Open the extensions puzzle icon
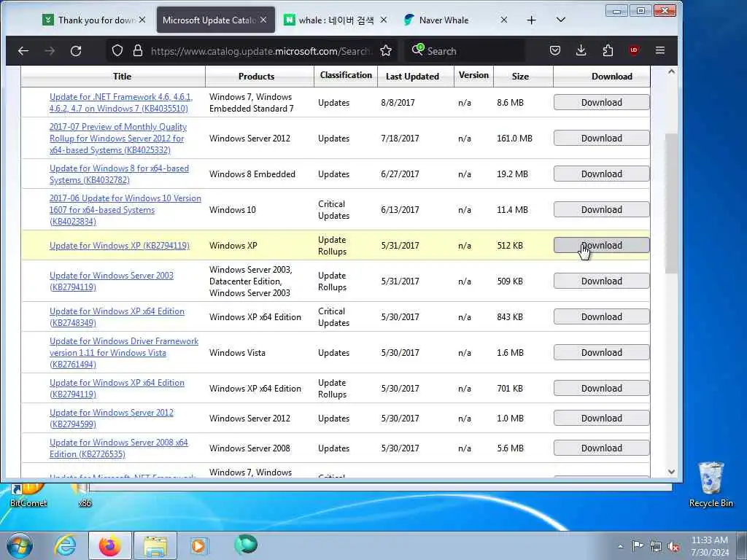This screenshot has width=747, height=560. coord(608,50)
